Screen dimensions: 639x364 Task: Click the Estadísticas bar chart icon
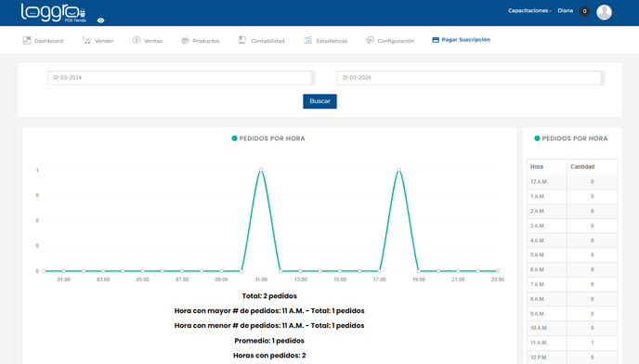tap(307, 40)
